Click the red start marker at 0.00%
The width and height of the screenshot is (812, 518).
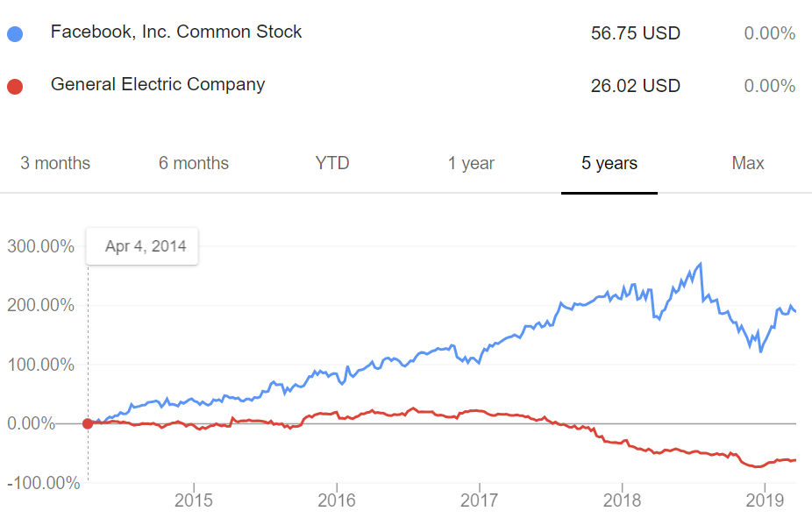click(88, 424)
